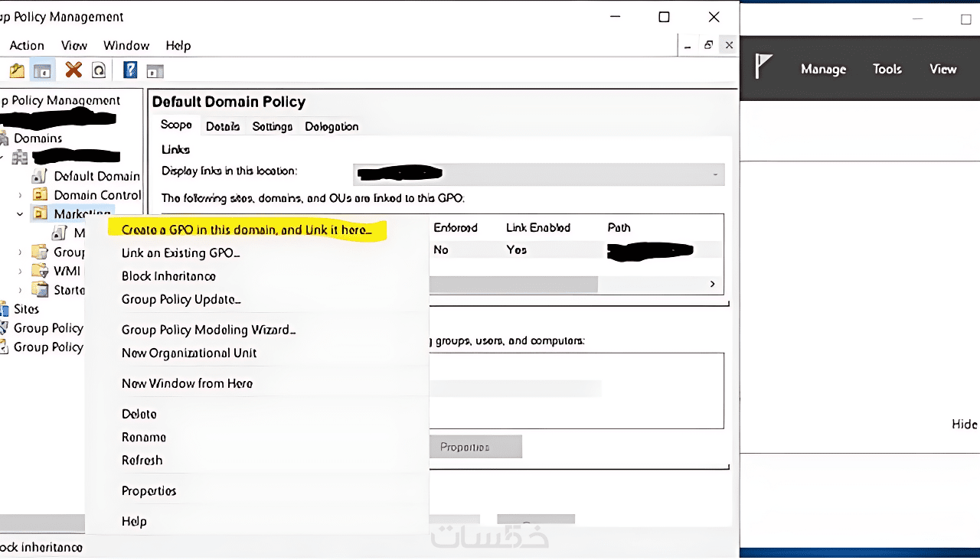Launch Group Policy Modeling Wizard from menu

pyautogui.click(x=208, y=330)
